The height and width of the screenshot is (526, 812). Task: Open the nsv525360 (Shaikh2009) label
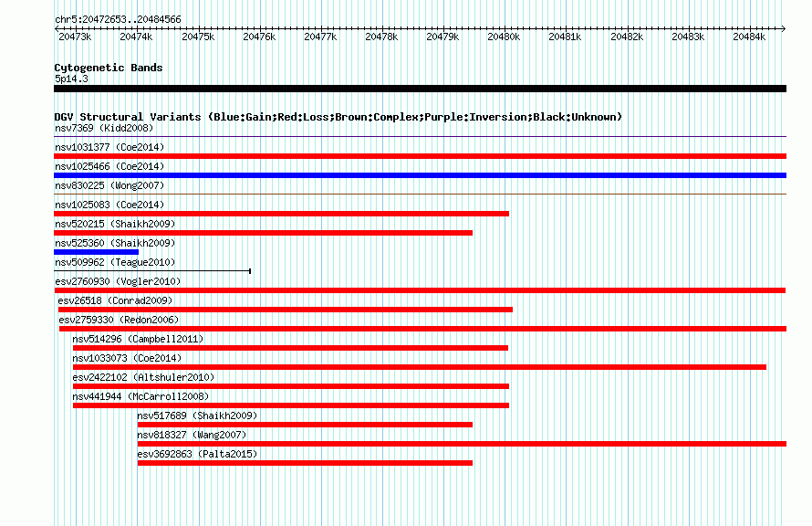115,243
